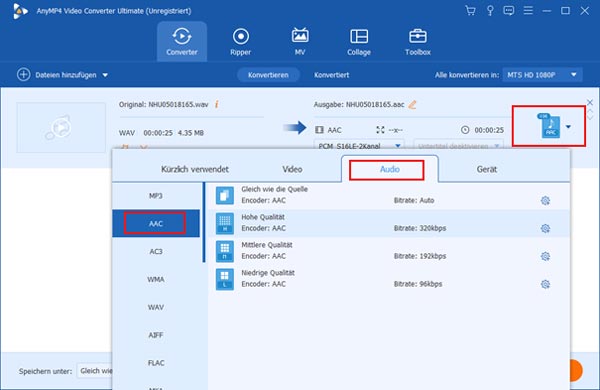The width and height of the screenshot is (600, 390).
Task: Open settings gear for Hohe Qualität
Action: 545,228
